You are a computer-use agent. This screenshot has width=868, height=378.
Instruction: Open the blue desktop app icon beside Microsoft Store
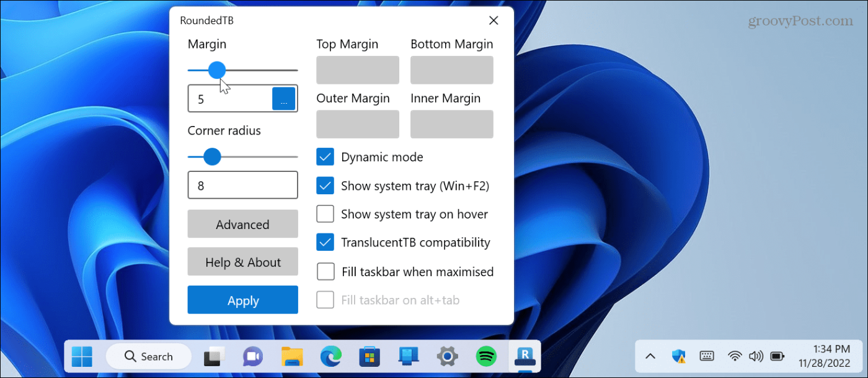click(409, 356)
